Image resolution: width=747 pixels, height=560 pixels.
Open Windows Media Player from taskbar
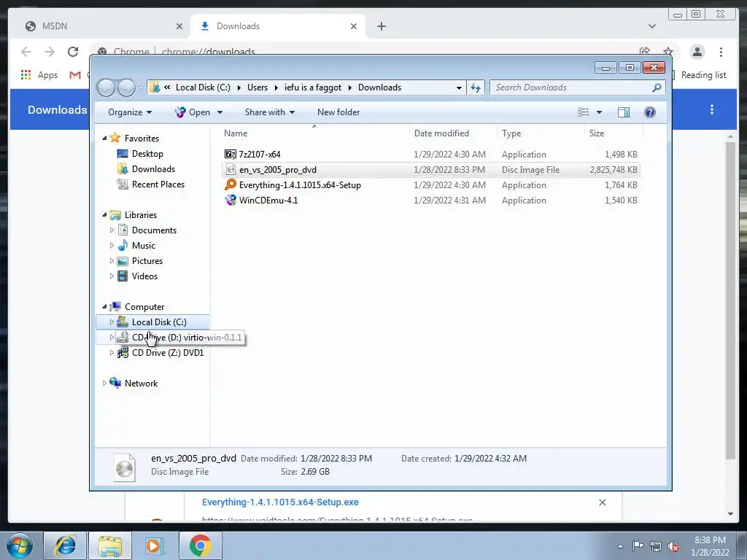[x=155, y=545]
